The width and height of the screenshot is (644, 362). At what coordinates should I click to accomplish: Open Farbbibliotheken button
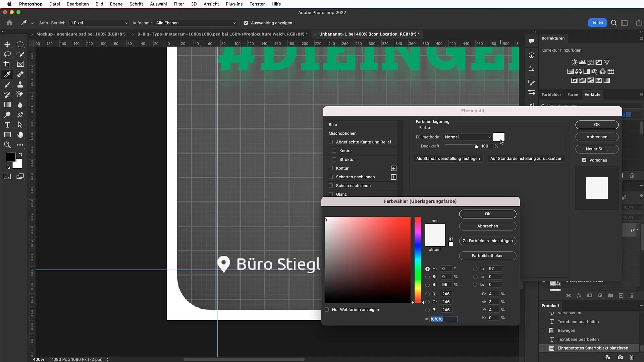pyautogui.click(x=487, y=256)
